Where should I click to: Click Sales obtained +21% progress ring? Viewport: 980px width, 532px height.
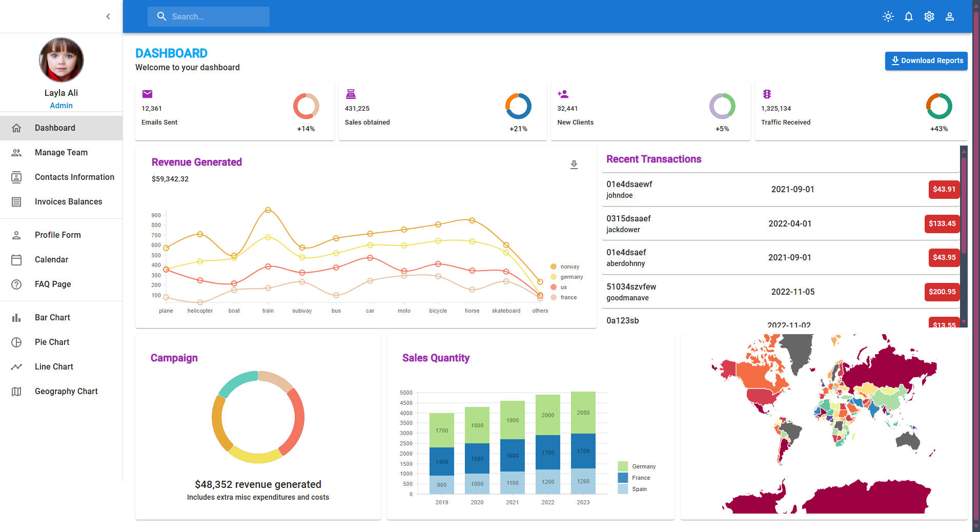click(518, 106)
